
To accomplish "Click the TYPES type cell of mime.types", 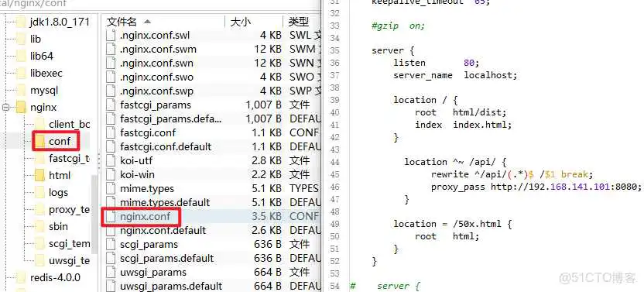I will tap(304, 188).
